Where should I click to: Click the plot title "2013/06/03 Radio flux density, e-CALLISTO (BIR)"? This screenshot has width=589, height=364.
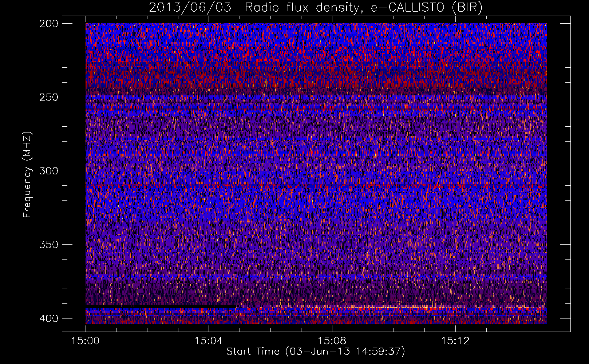point(316,7)
